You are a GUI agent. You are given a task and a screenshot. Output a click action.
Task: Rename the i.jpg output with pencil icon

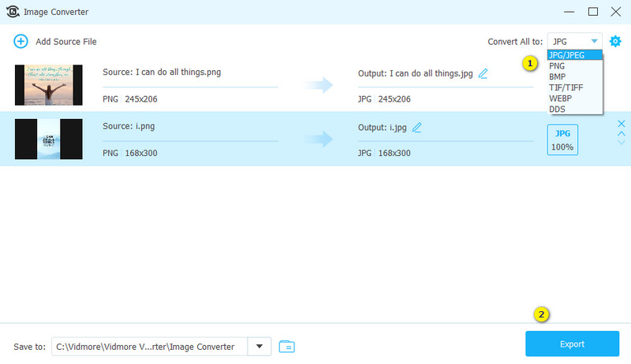(416, 127)
